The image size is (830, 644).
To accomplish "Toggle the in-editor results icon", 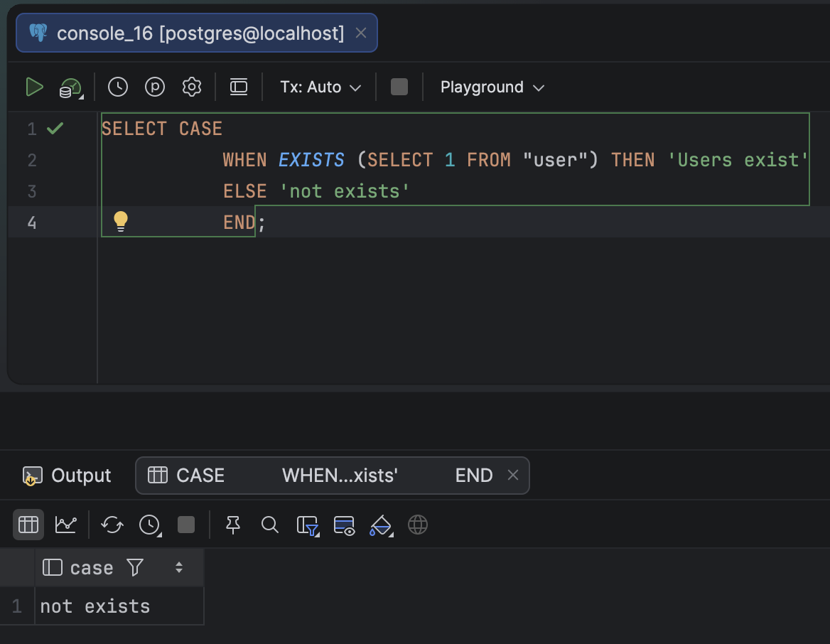I will [239, 87].
